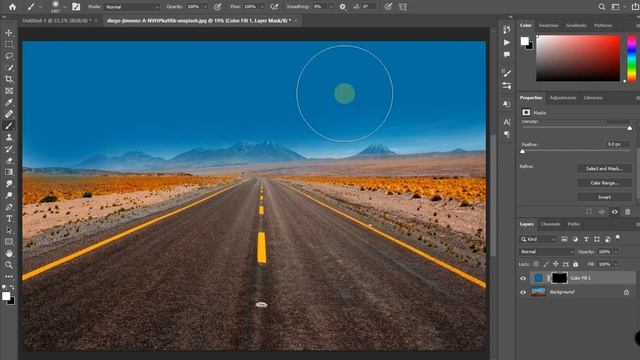
Task: Select the Hand tool
Action: 9,253
